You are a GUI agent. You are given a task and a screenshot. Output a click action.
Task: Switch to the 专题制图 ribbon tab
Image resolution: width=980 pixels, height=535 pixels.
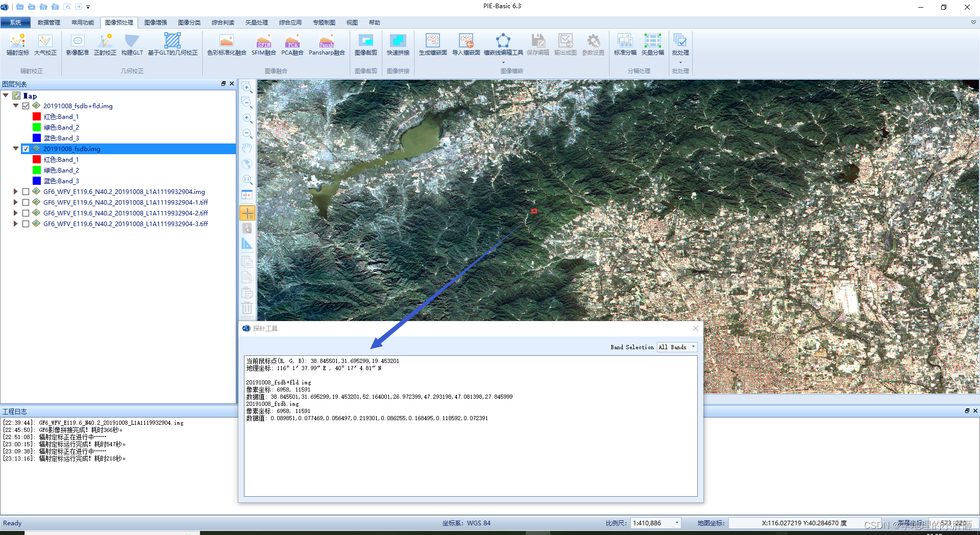324,22
